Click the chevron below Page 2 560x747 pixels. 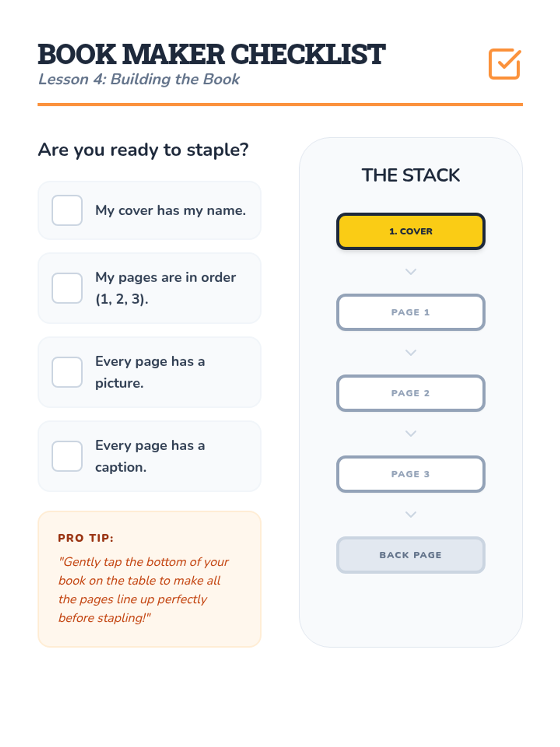pos(411,433)
